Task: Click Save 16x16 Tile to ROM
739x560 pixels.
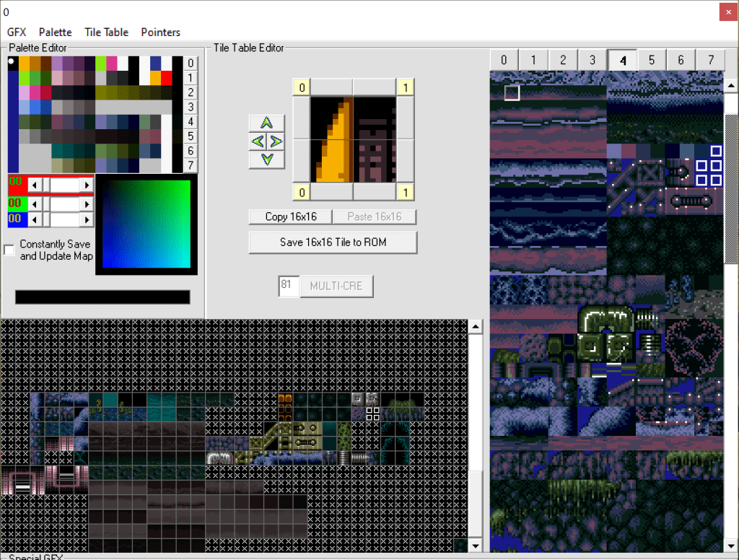Action: 333,242
